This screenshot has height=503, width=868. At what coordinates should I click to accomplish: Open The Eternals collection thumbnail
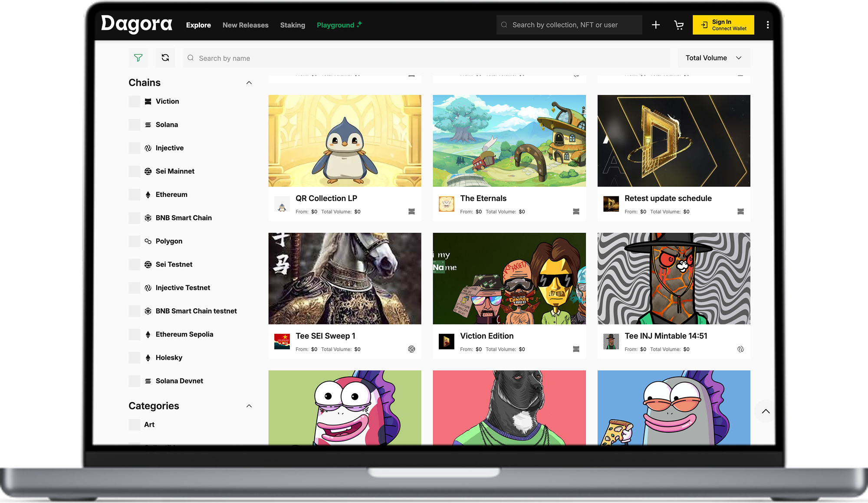click(x=509, y=141)
